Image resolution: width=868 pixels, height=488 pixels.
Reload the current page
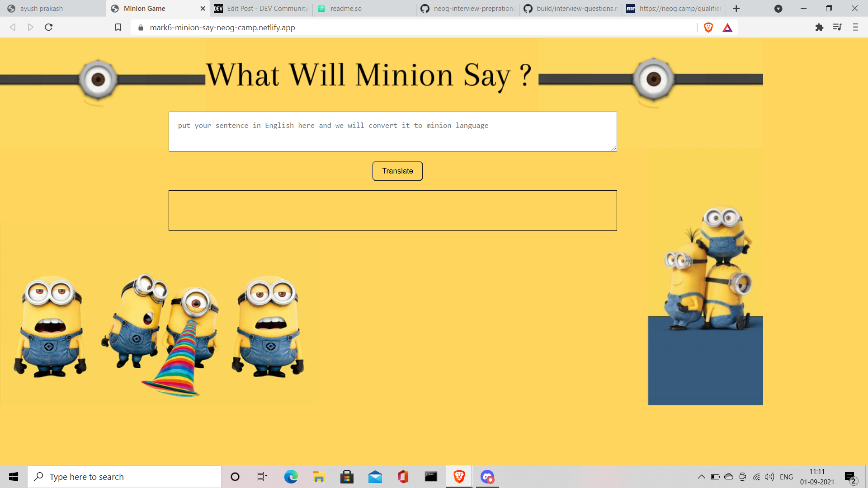pos(48,27)
